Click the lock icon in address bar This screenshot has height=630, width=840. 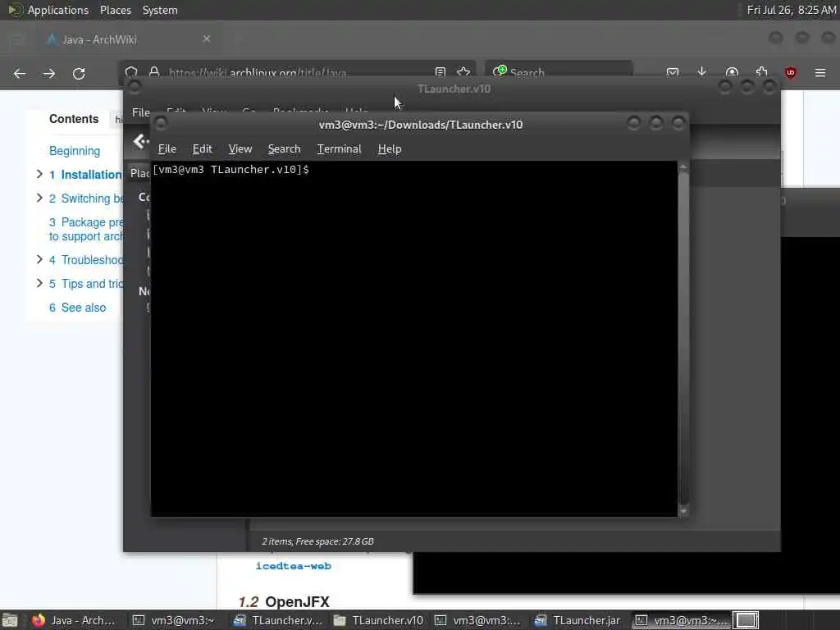pos(154,72)
